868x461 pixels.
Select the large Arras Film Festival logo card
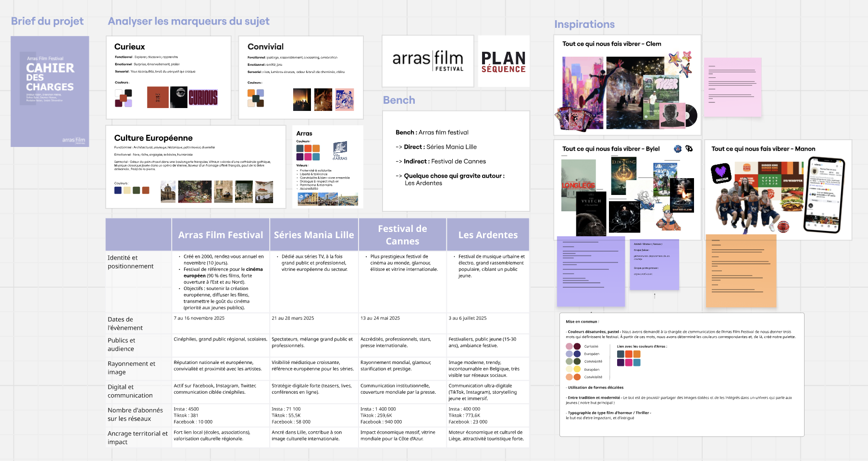428,61
